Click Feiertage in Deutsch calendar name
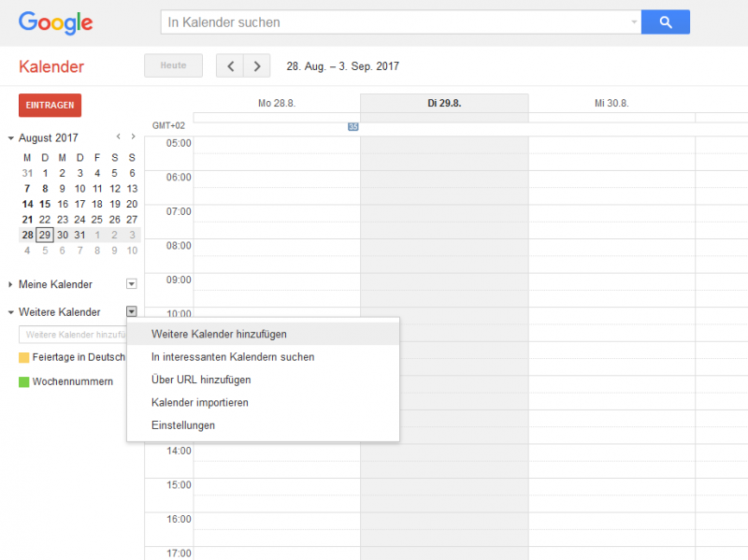This screenshot has width=748, height=560. (79, 357)
